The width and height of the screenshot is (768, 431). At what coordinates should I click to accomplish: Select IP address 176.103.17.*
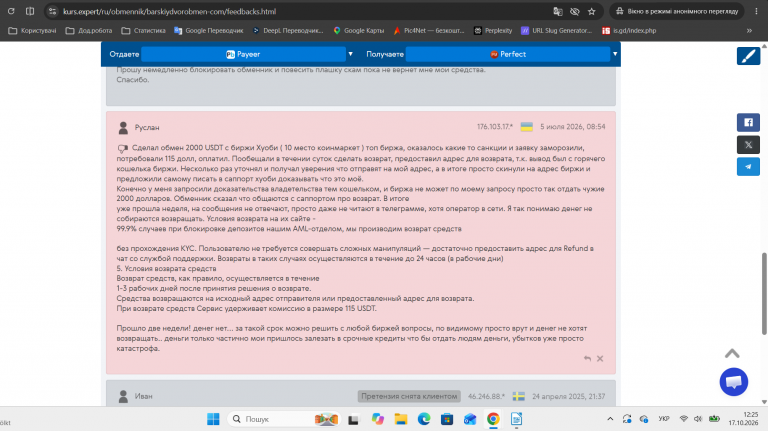coord(495,127)
